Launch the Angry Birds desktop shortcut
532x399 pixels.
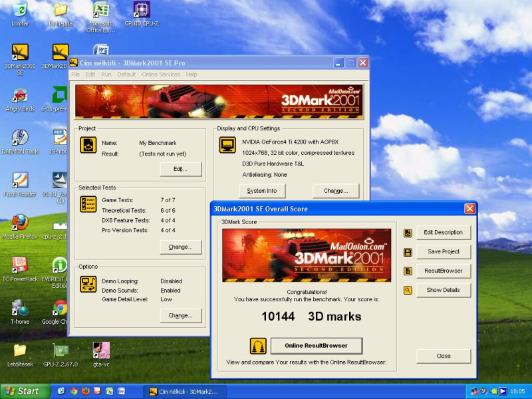pos(20,100)
